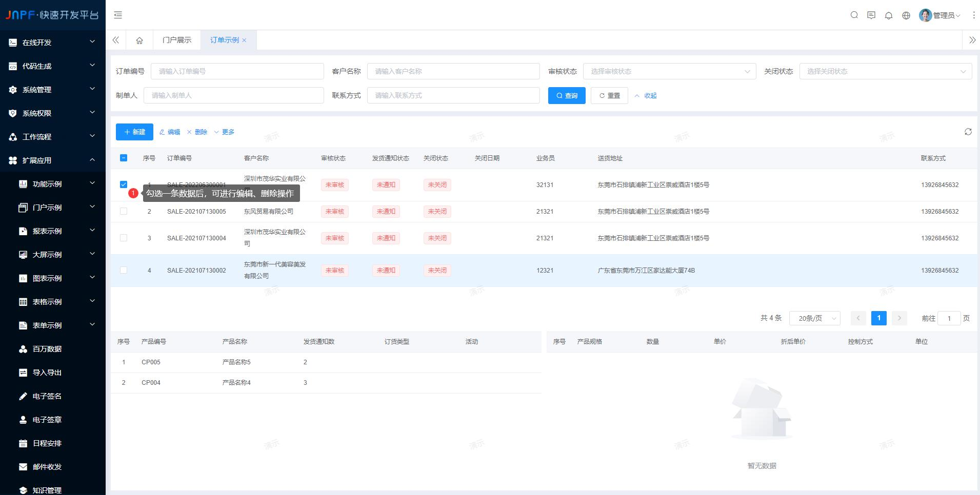Check the box for SALE-202107130005 row
The image size is (980, 495).
pos(124,211)
